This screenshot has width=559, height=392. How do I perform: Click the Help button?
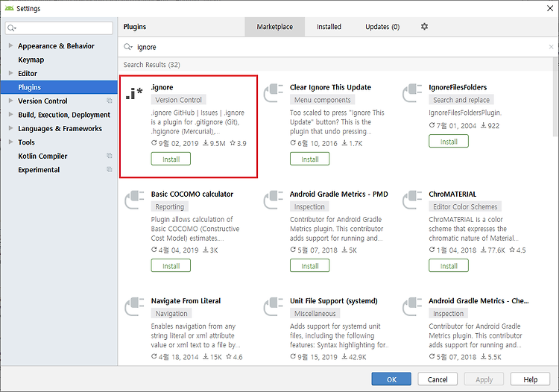pyautogui.click(x=531, y=379)
